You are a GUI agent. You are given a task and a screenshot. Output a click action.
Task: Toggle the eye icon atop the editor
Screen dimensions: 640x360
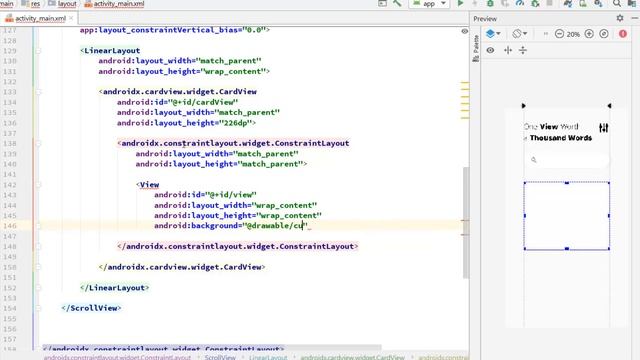464,31
